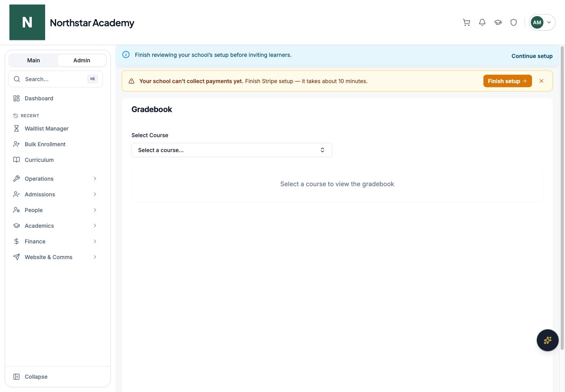
Task: Click the Waitlist Manager hourglass icon
Action: pos(16,129)
